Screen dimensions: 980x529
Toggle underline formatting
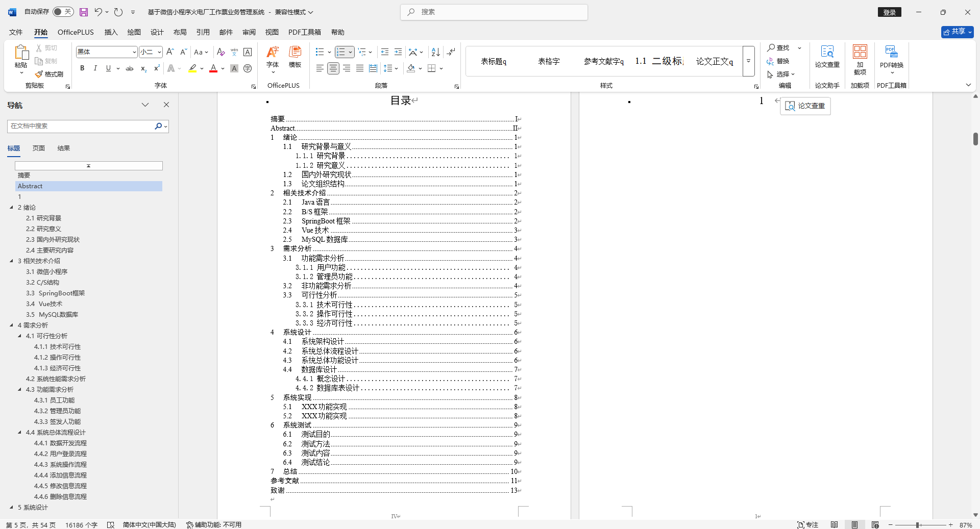click(x=108, y=68)
